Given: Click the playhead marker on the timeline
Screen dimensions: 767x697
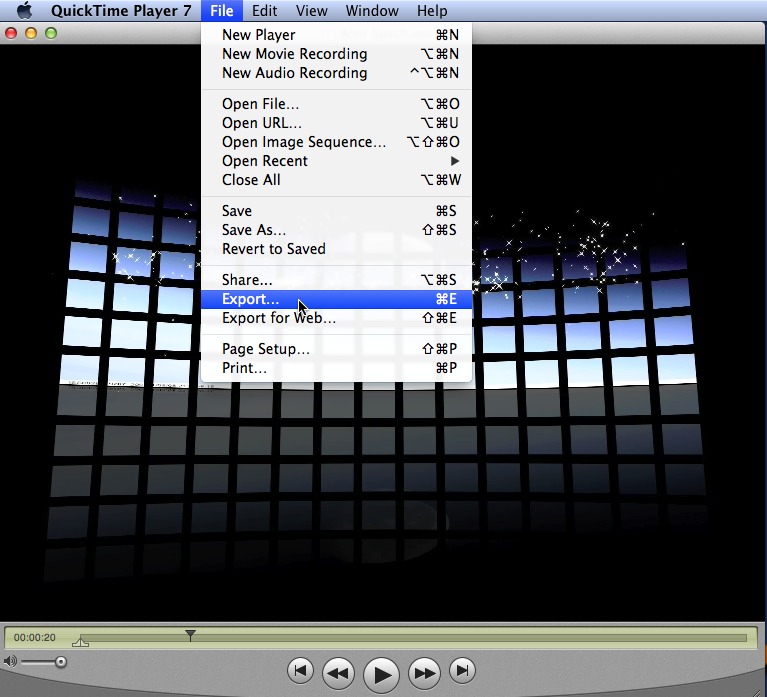Looking at the screenshot, I should 190,635.
